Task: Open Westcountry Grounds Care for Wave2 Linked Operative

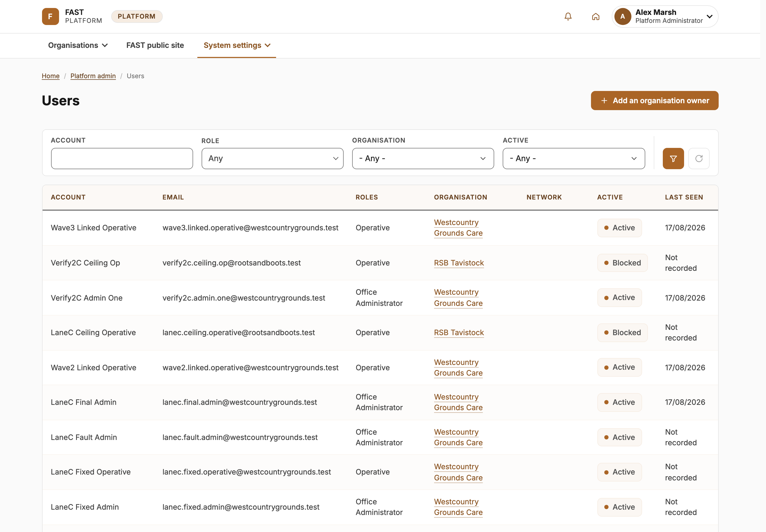Action: 458,368
